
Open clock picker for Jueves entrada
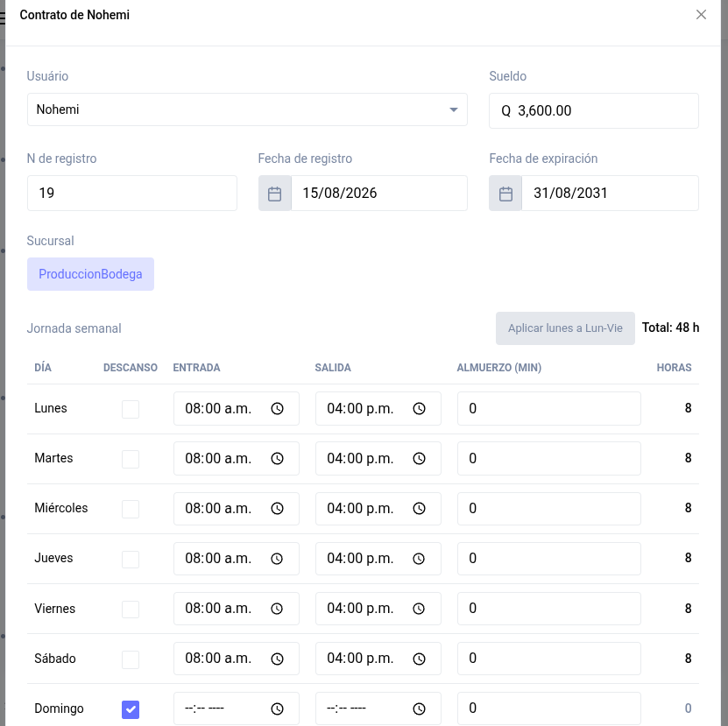(277, 559)
